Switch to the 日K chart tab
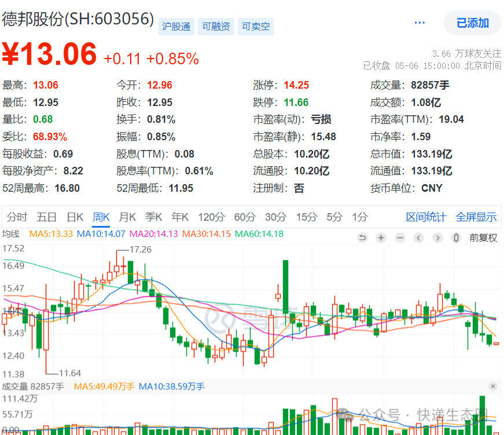This screenshot has width=504, height=435. [75, 217]
